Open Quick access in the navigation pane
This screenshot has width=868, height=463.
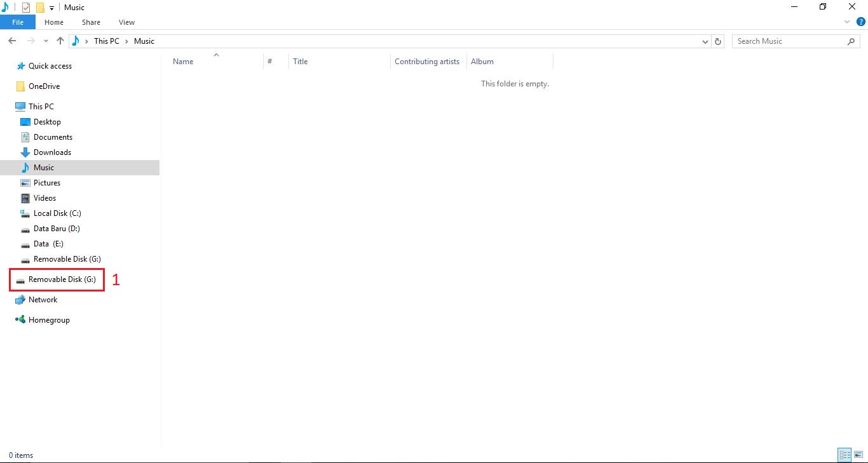(50, 66)
